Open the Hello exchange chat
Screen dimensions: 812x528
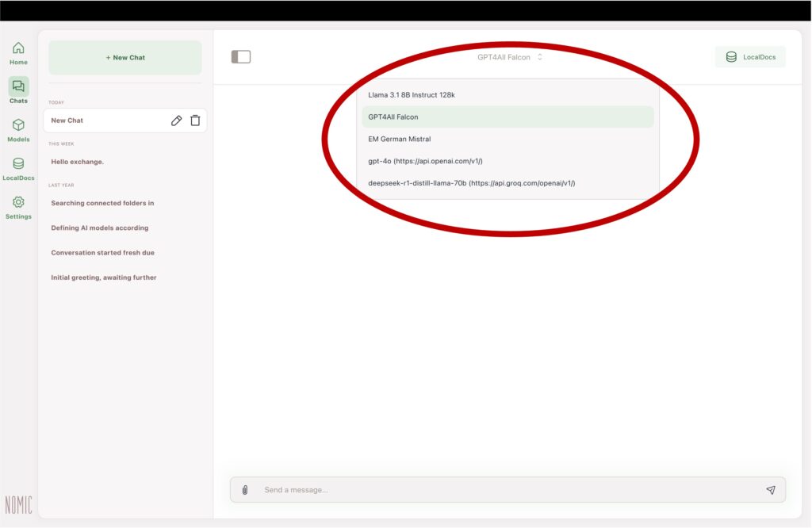(x=78, y=162)
